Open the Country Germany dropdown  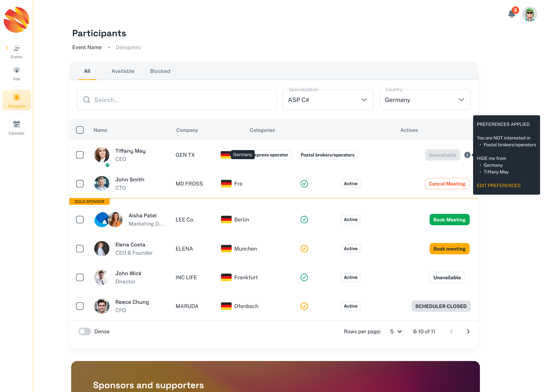pos(425,100)
